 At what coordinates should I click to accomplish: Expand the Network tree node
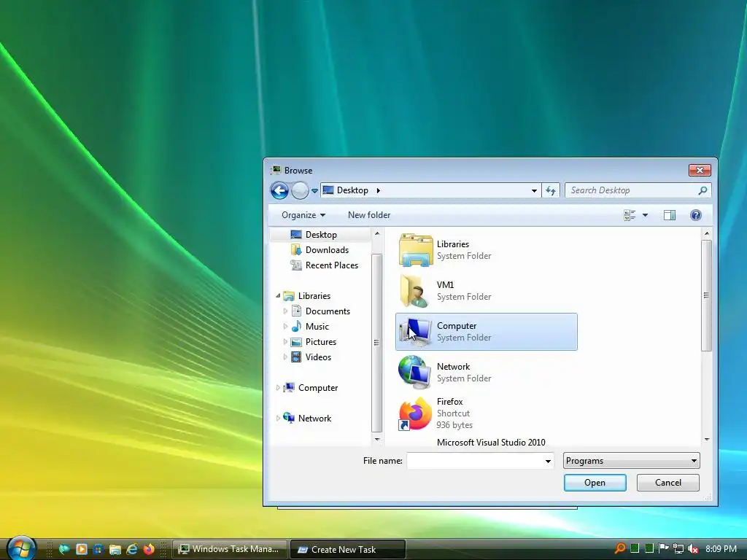[278, 418]
